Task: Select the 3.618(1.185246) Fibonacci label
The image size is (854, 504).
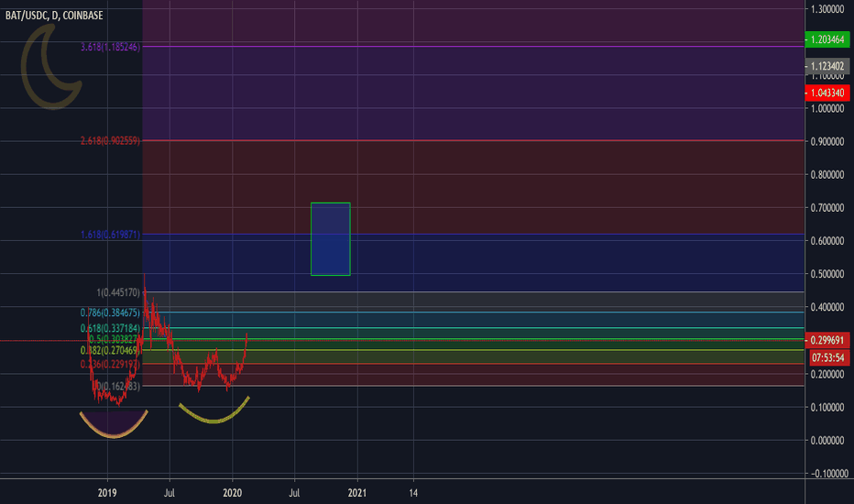Action: 110,47
